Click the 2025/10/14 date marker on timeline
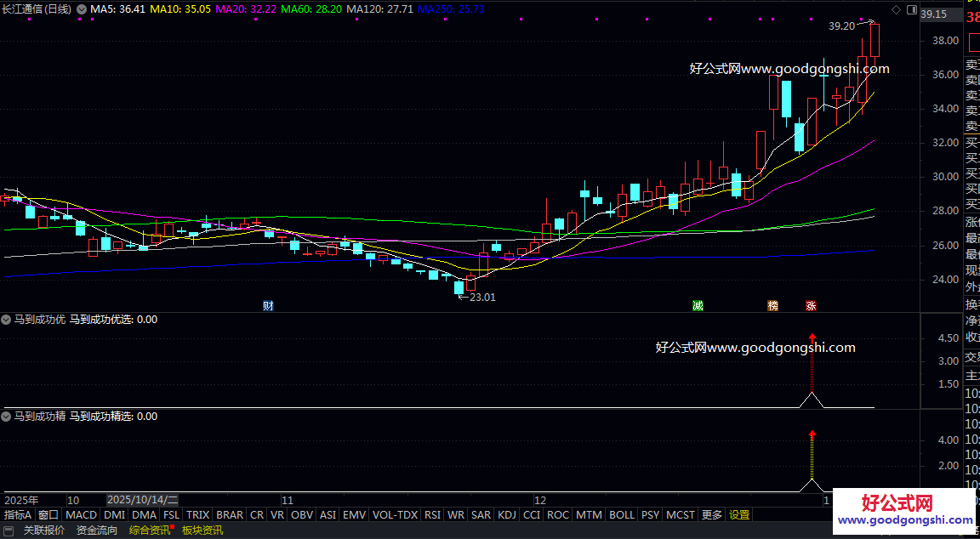 (142, 500)
